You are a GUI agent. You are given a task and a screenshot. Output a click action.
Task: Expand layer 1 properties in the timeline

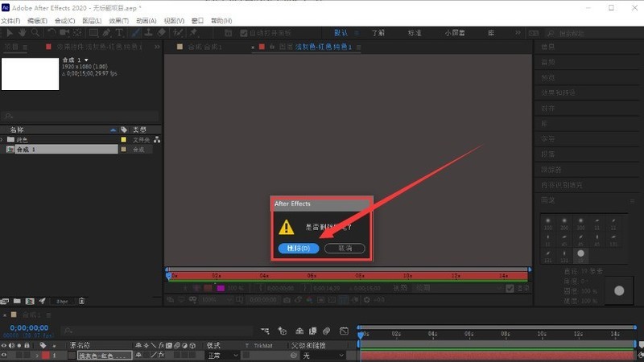(x=35, y=355)
